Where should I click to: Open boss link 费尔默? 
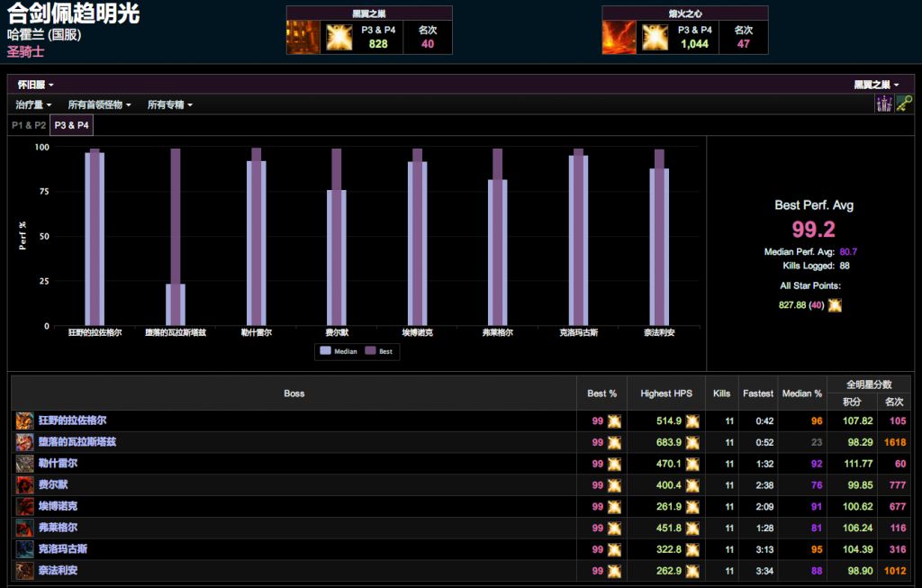point(53,484)
